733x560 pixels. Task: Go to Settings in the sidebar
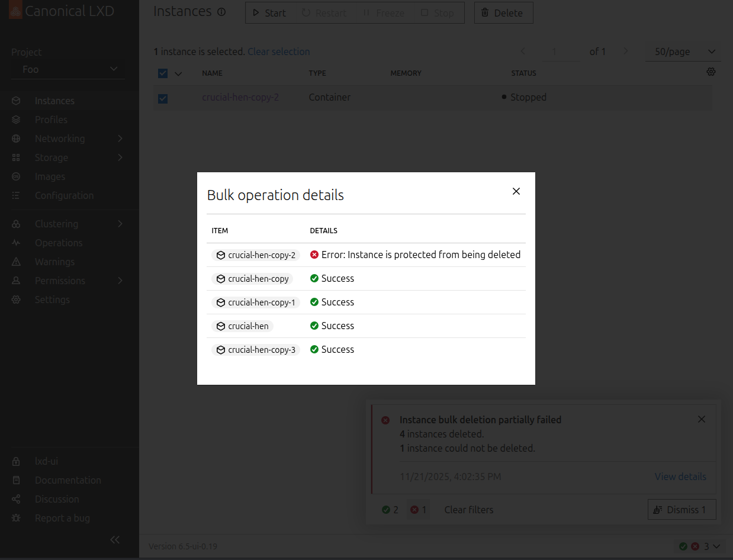point(52,300)
